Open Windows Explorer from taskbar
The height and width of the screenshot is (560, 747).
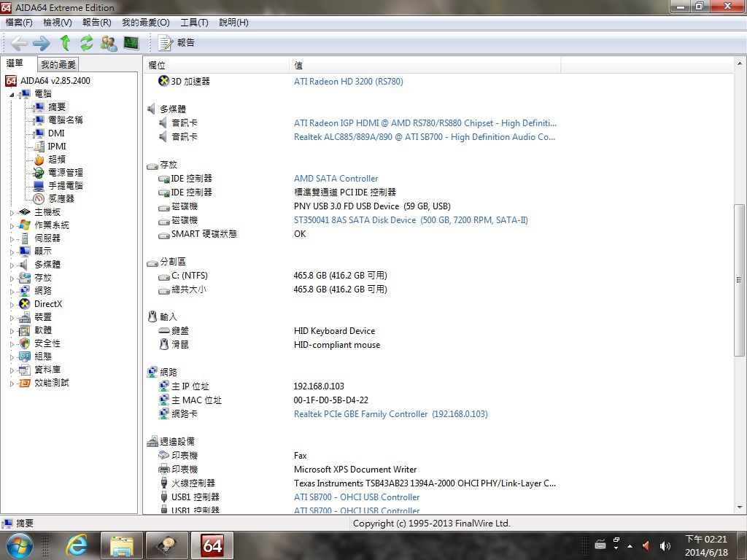[122, 545]
